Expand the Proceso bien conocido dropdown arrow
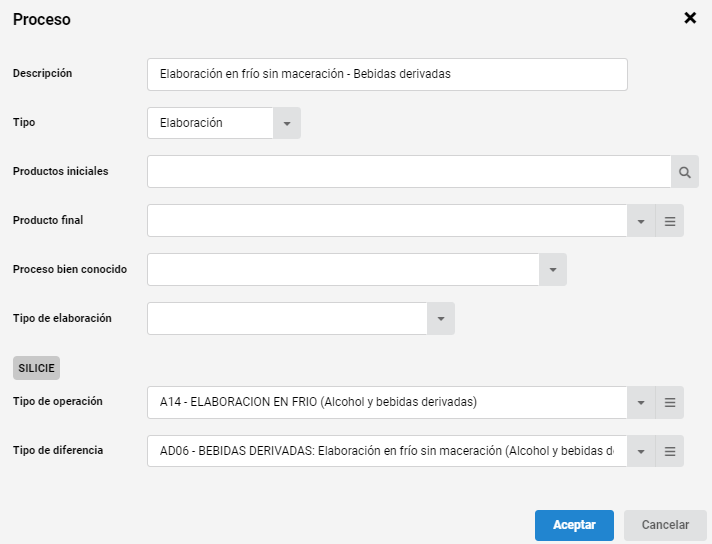 (x=553, y=270)
